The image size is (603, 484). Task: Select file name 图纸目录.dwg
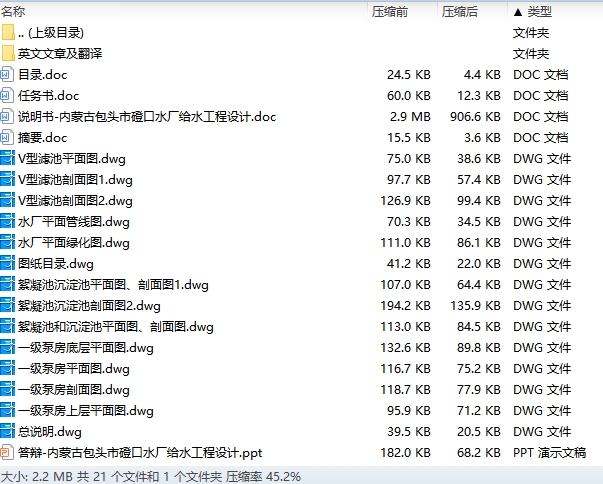[x=56, y=263]
